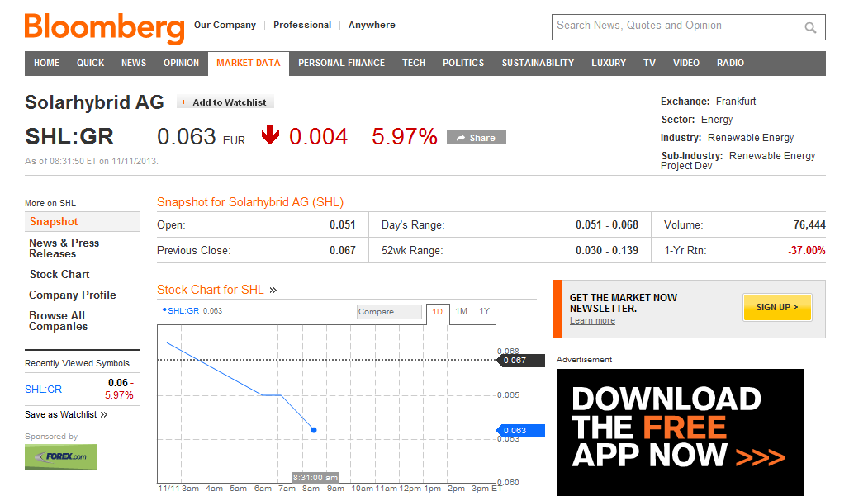
Task: Click the 52wk Range value 0.030 - 0.139
Action: click(x=607, y=251)
